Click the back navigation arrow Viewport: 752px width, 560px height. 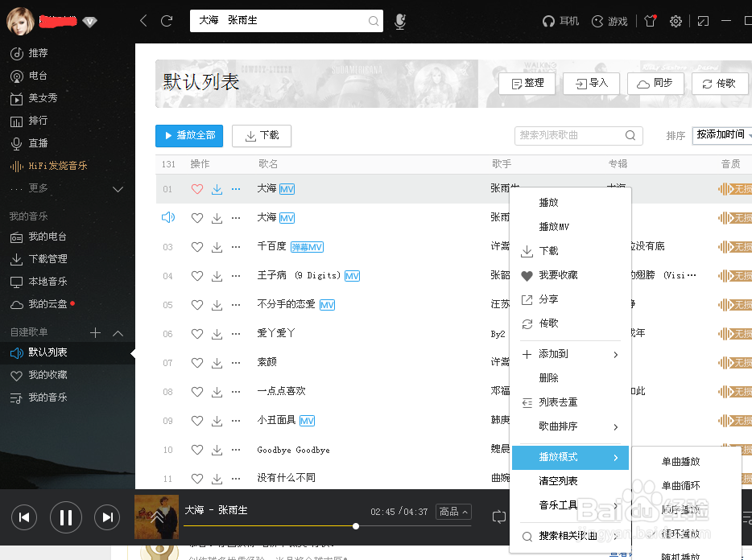click(143, 21)
